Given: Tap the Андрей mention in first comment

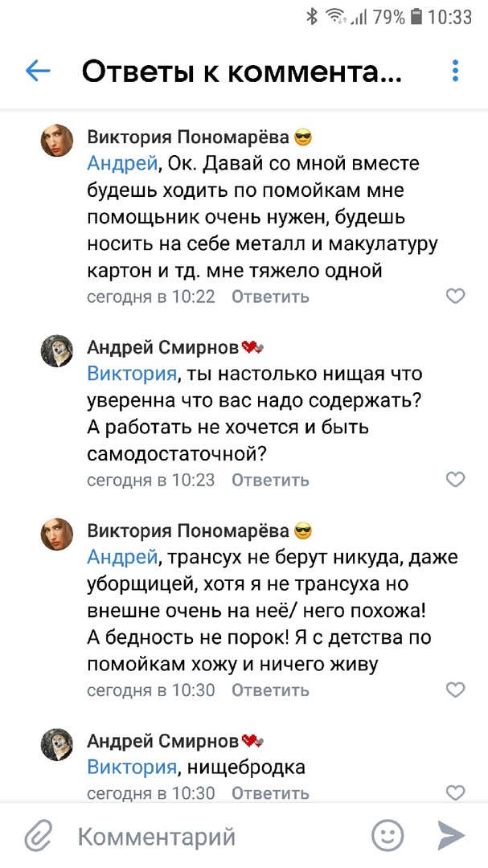Looking at the screenshot, I should click(x=122, y=164).
